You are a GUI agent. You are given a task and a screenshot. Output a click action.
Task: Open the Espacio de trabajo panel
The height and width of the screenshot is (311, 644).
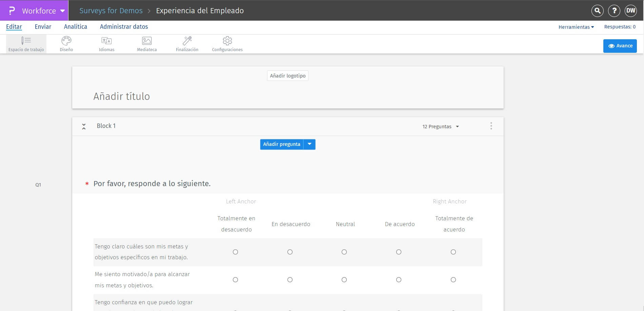[26, 43]
